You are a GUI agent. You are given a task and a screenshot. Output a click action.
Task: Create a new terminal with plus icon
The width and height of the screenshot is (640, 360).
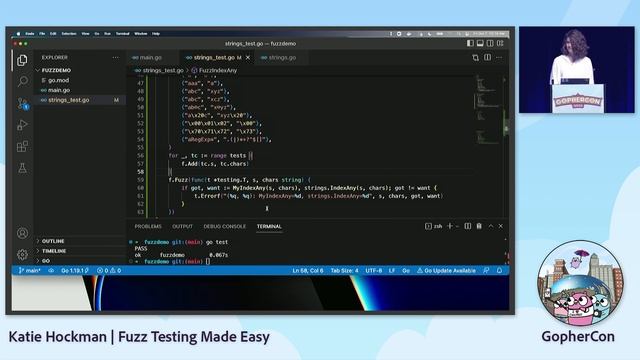(x=450, y=226)
